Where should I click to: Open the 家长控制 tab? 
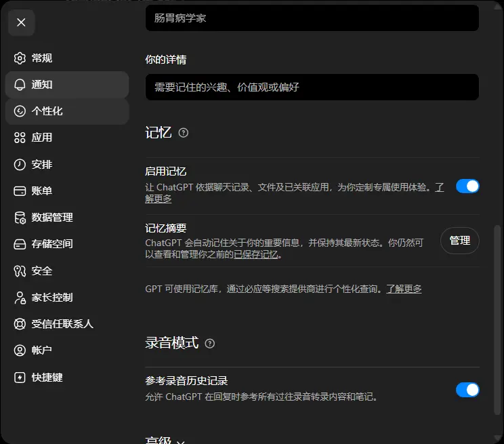pos(67,298)
